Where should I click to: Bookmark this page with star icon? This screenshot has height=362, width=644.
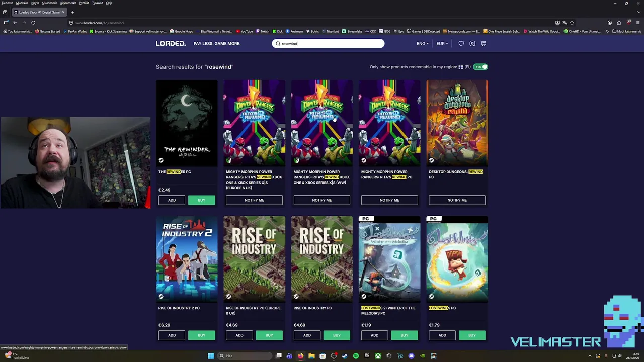coord(572,23)
